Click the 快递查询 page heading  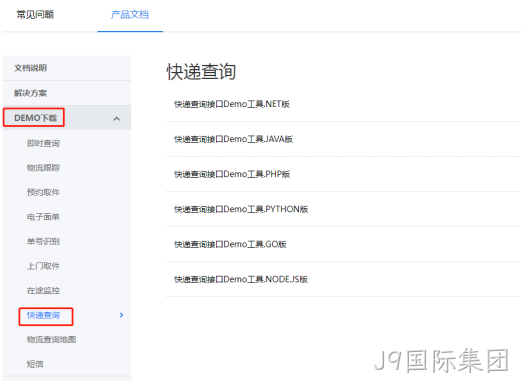[201, 72]
